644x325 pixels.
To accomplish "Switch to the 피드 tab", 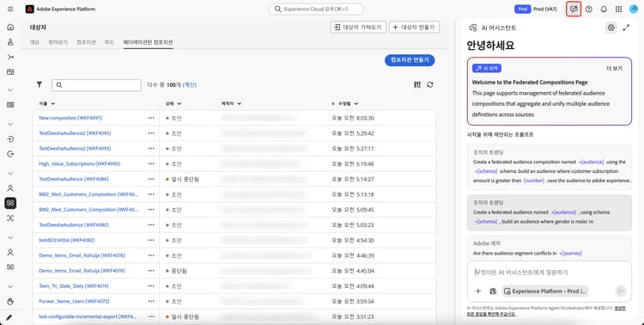I will pos(109,42).
